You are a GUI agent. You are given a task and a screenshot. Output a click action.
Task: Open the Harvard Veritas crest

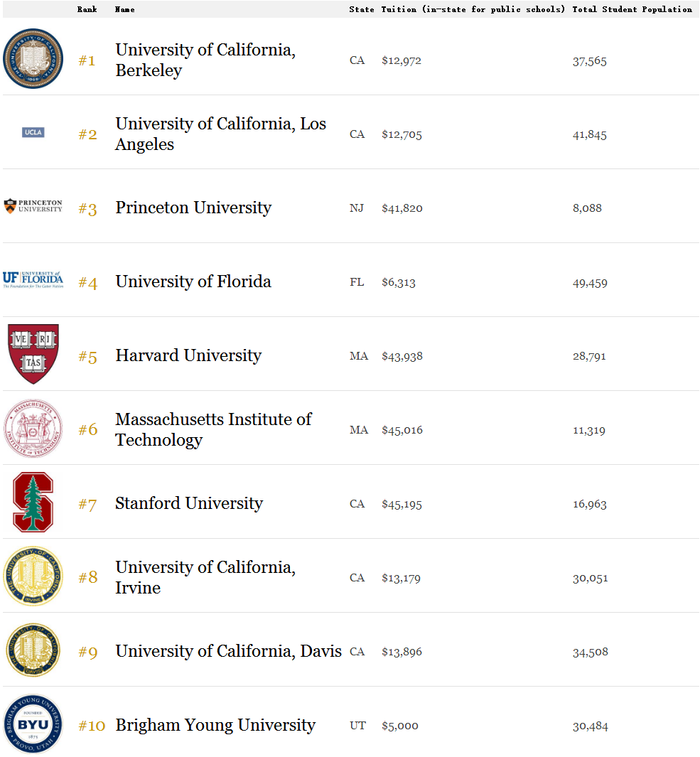coord(33,354)
